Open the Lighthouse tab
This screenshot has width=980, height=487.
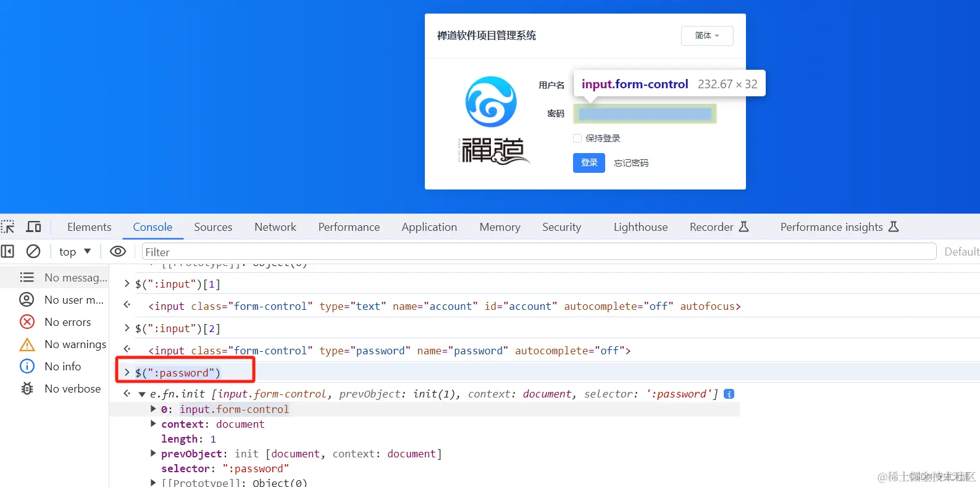click(x=640, y=227)
